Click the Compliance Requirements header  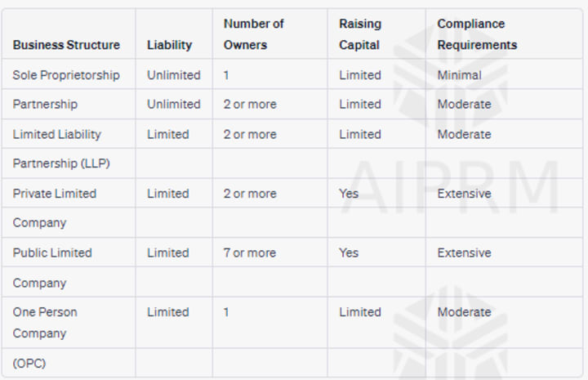coord(477,34)
